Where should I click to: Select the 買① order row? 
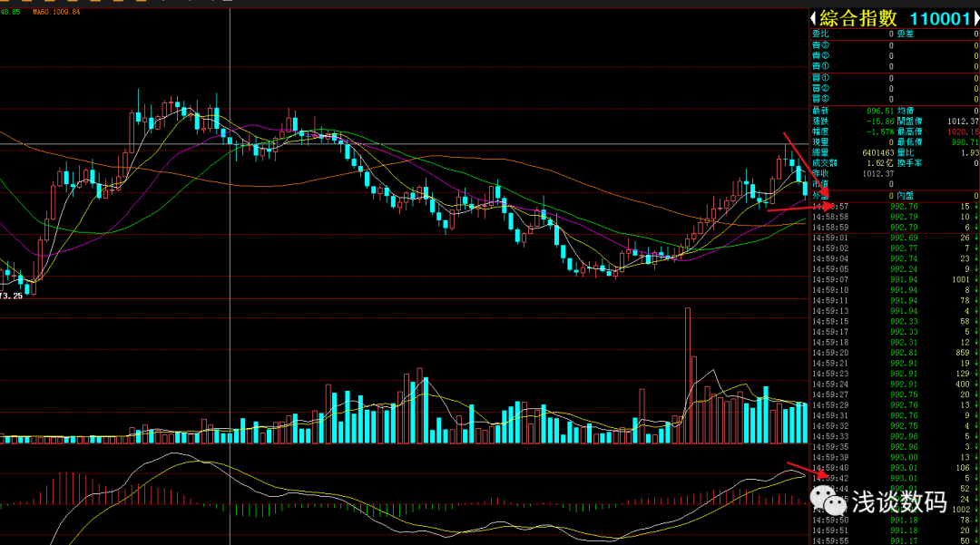tap(895, 79)
